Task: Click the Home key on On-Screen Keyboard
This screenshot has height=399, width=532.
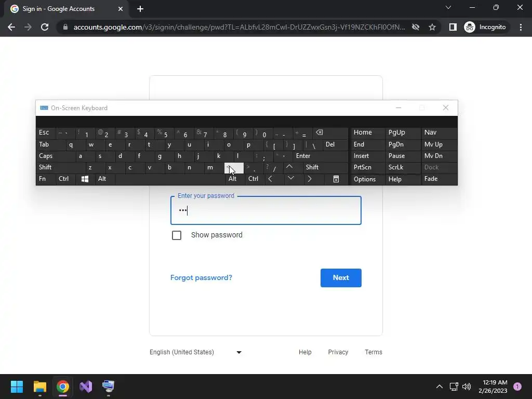Action: point(368,132)
